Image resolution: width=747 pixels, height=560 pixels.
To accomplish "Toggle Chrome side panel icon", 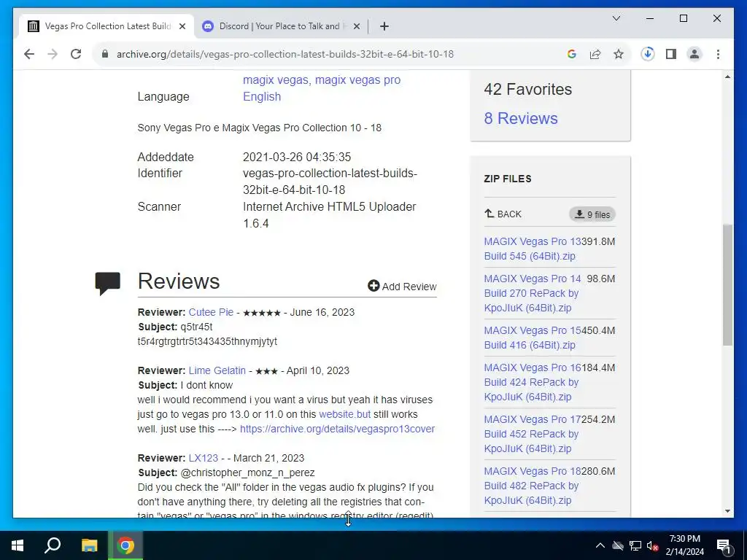I will (671, 54).
